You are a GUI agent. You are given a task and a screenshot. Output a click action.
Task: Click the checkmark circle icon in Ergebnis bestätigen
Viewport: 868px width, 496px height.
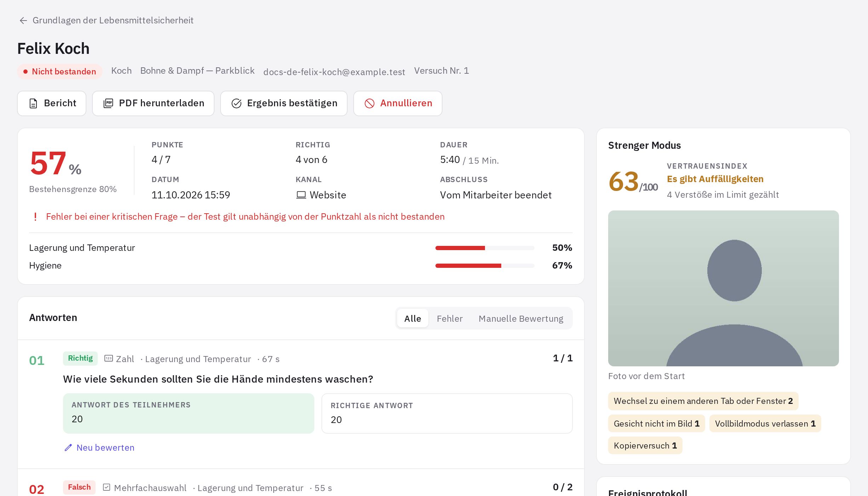click(236, 103)
